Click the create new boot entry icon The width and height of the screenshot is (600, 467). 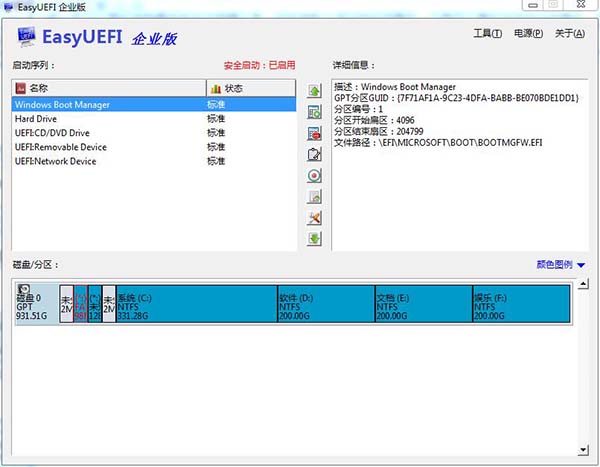pos(314,112)
